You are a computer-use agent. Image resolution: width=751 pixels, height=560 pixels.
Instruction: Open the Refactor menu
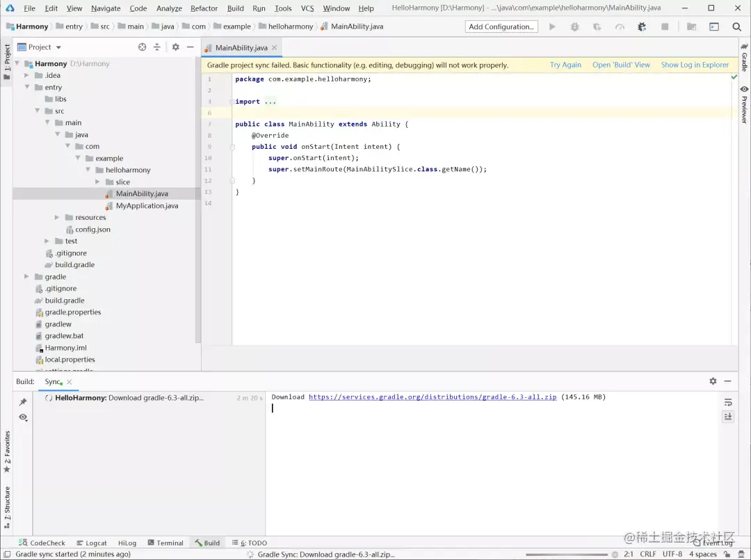(204, 8)
